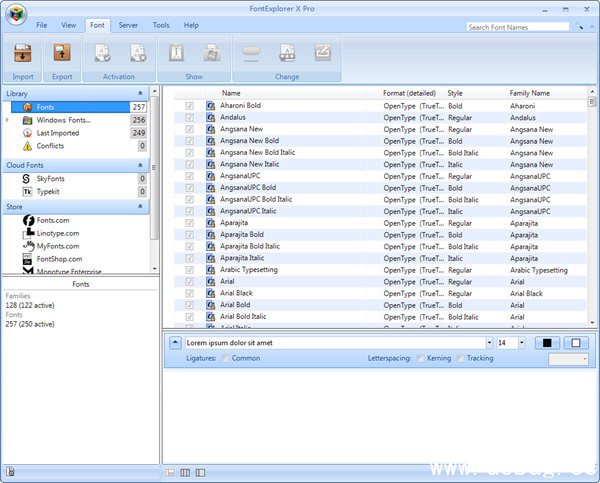The width and height of the screenshot is (600, 483).
Task: Open the Linotype.com store
Action: click(58, 233)
